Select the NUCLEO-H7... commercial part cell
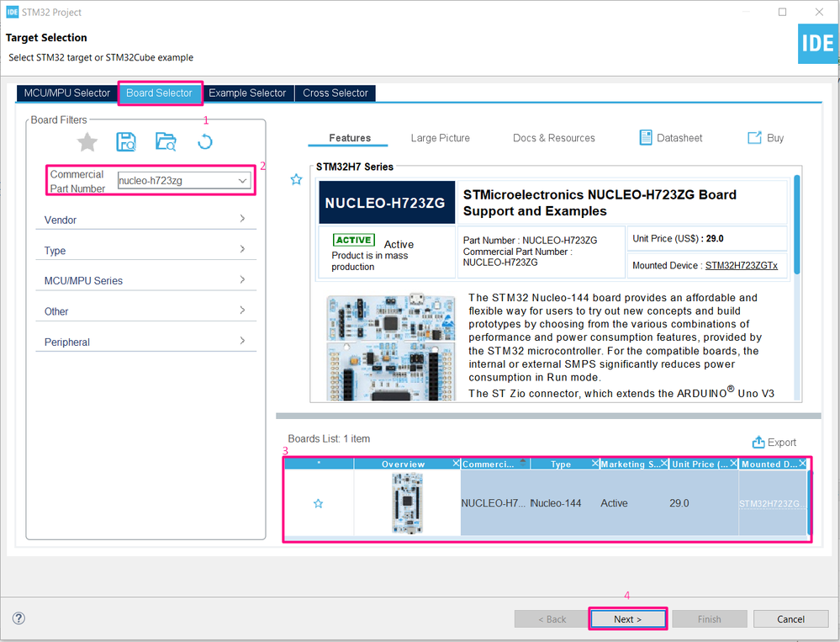Image resolution: width=840 pixels, height=642 pixels. click(x=495, y=503)
